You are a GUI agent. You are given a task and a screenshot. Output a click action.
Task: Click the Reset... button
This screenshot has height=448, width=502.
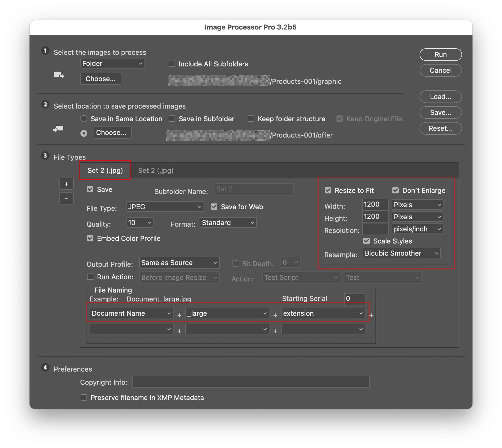441,128
